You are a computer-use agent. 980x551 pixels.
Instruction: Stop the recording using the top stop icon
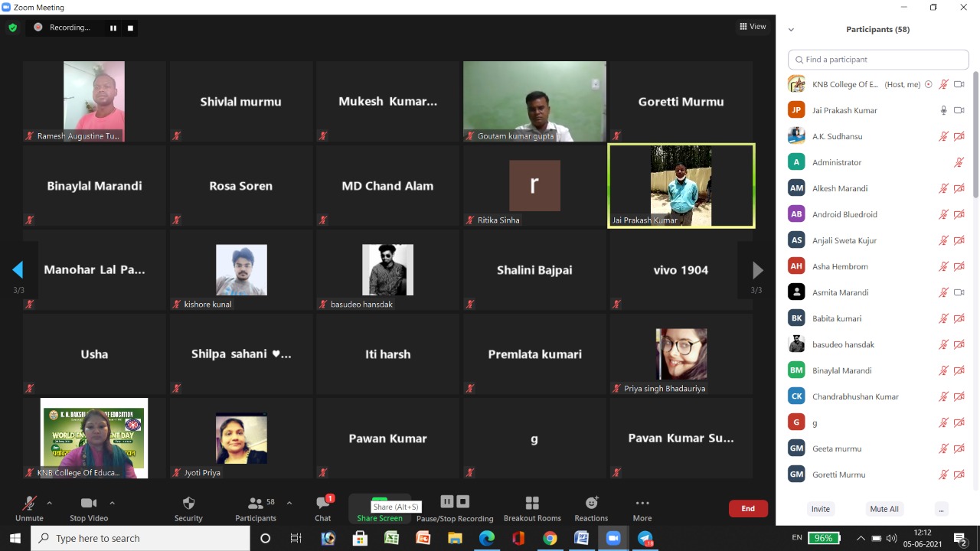(x=130, y=28)
